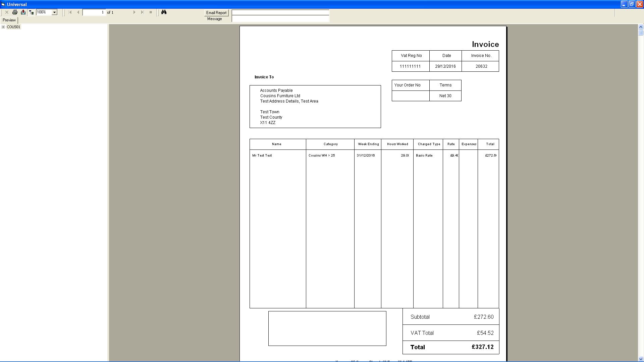Click the binoculars search text icon
The image size is (644, 362).
coord(164,12)
